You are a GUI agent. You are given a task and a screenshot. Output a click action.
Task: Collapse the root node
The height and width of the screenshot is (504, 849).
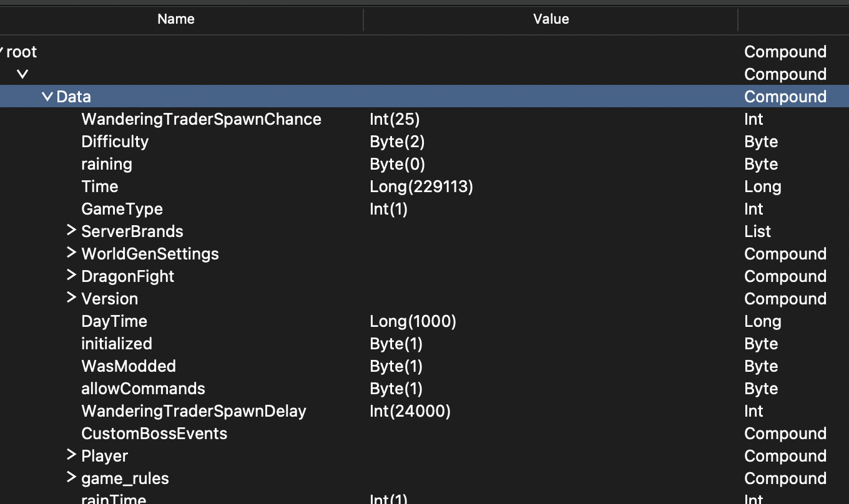[x=2, y=52]
